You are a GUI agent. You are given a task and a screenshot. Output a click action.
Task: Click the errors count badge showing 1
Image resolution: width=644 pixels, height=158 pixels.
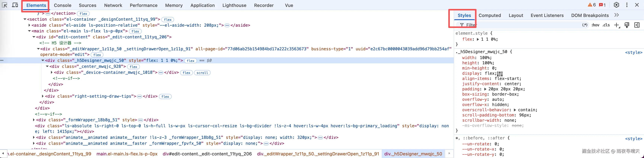click(603, 5)
